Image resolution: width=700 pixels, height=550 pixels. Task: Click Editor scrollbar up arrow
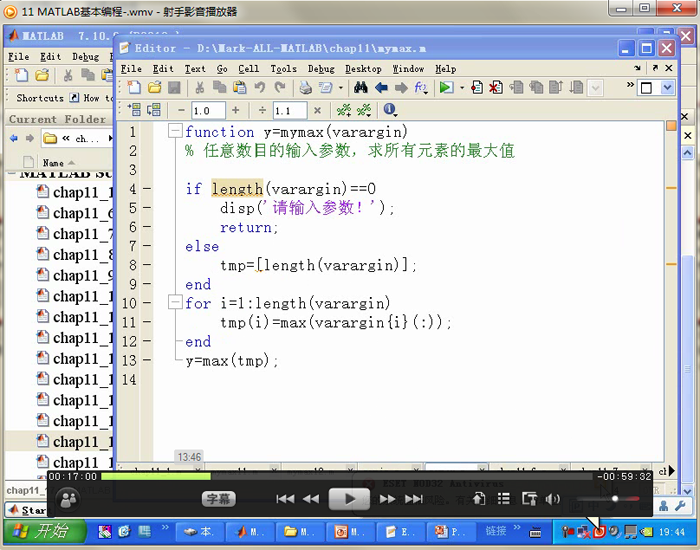click(x=688, y=153)
